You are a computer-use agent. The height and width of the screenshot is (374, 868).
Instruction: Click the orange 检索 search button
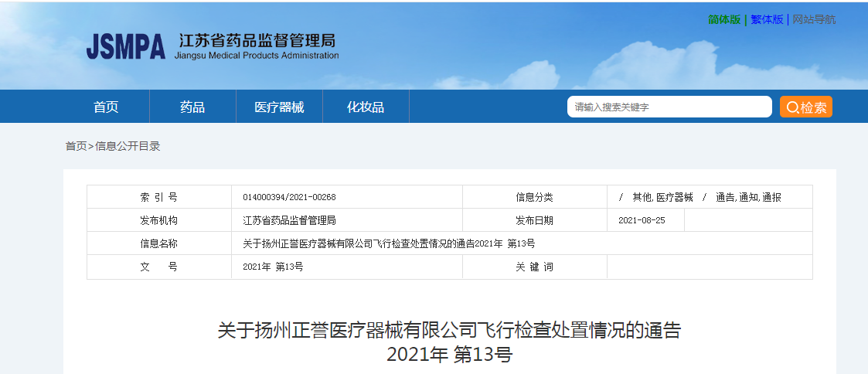(x=806, y=107)
